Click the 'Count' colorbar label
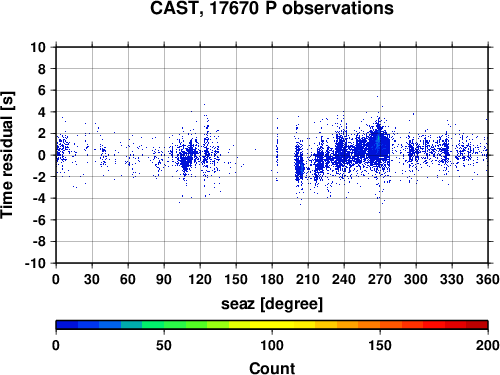Viewport: 500px width, 375px height. coord(272,368)
